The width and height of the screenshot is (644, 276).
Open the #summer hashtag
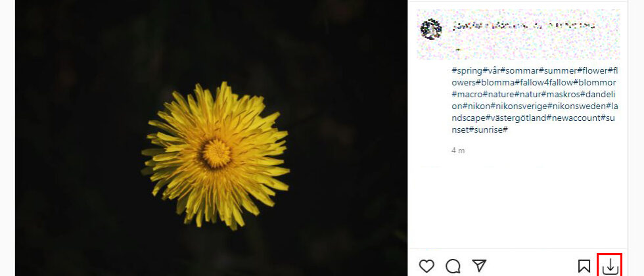[x=558, y=70]
